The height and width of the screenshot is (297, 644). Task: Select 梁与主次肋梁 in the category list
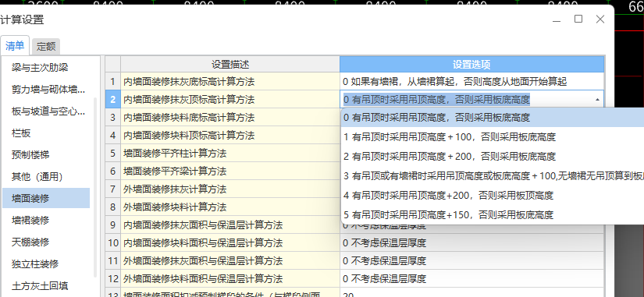pyautogui.click(x=46, y=67)
